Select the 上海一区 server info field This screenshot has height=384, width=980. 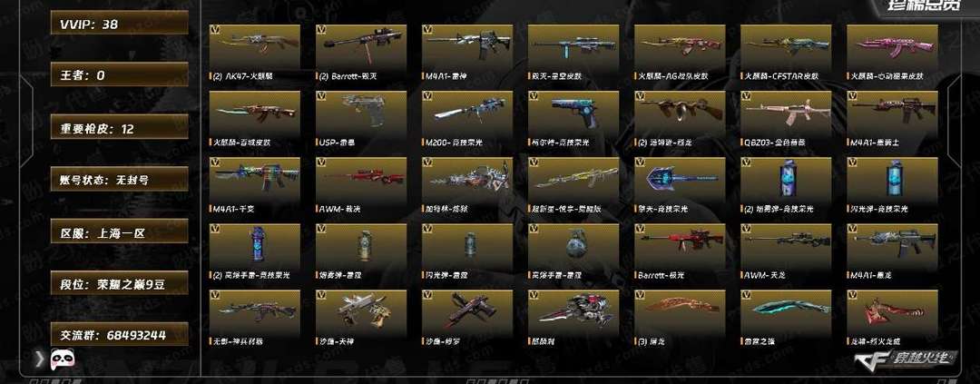tap(120, 232)
